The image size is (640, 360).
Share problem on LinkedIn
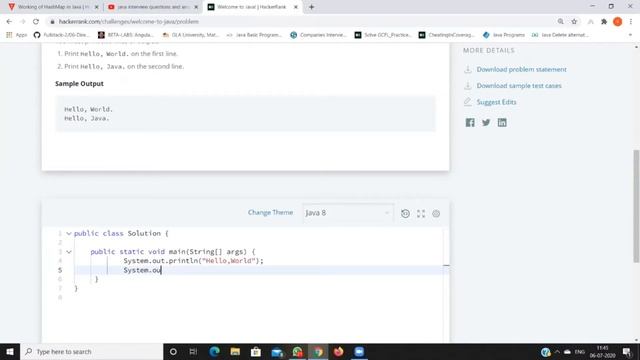click(502, 122)
